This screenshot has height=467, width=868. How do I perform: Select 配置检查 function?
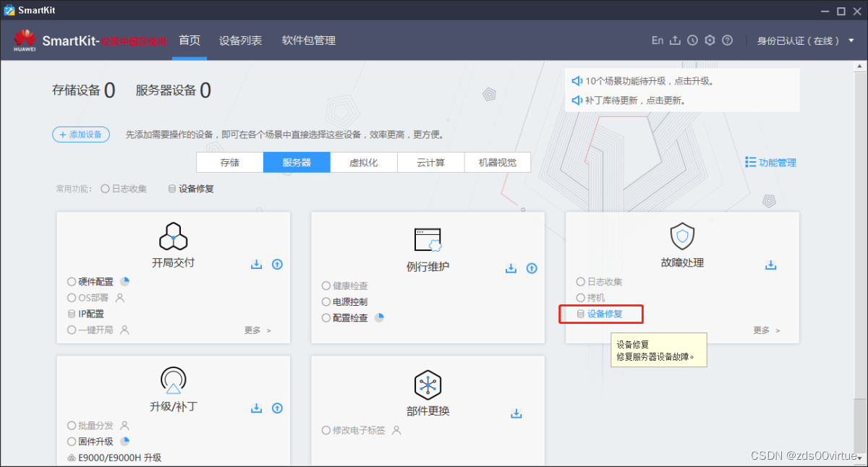click(x=345, y=318)
